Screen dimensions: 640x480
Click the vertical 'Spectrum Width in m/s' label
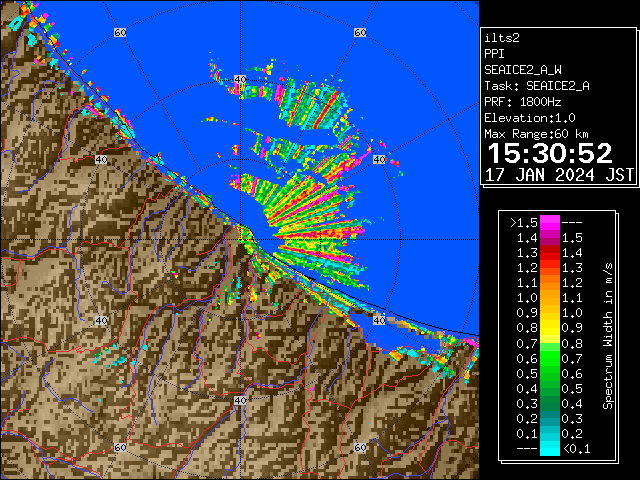[x=608, y=336]
